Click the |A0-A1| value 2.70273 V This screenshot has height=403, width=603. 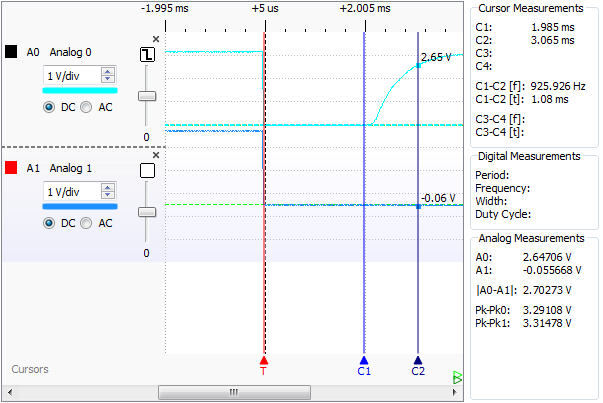[547, 290]
